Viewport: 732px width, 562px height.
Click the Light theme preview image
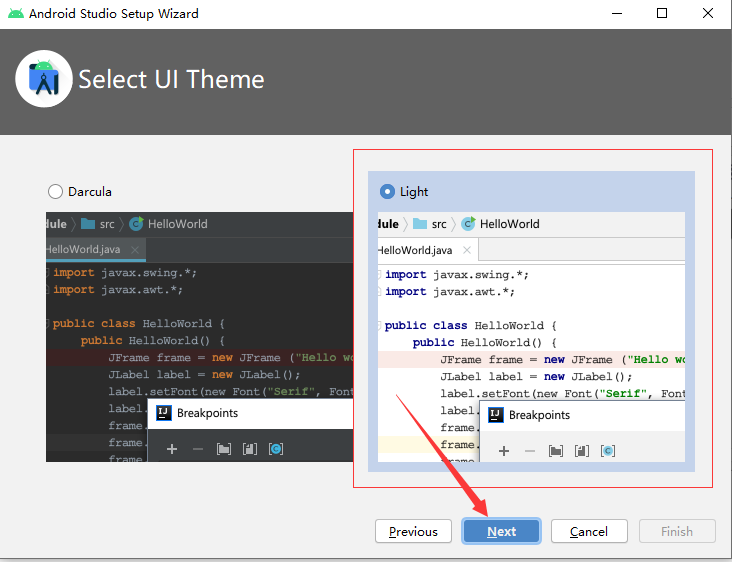coord(531,337)
